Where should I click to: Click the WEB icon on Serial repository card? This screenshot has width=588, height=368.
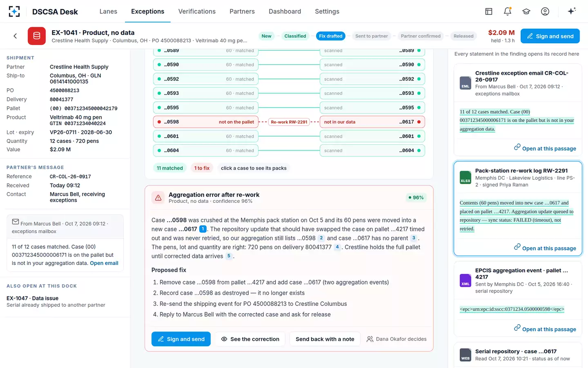click(465, 355)
